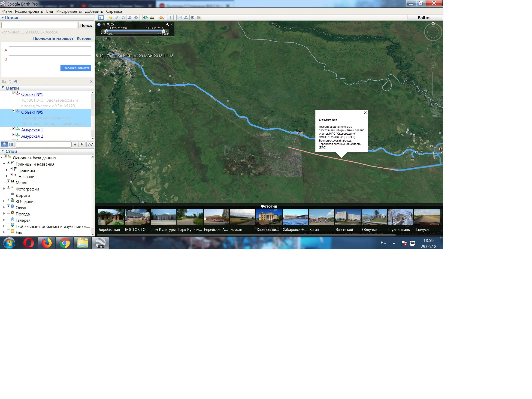This screenshot has height=399, width=532.
Task: Open the Инструменты menu
Action: pyautogui.click(x=69, y=11)
